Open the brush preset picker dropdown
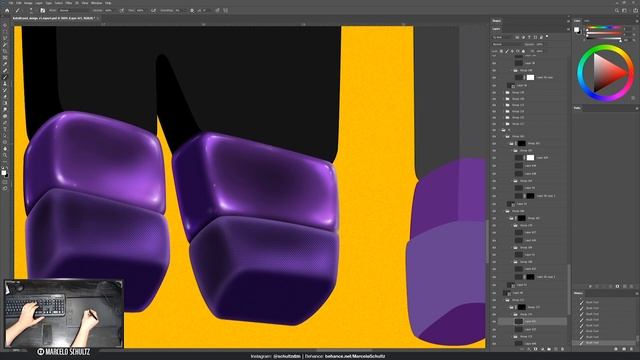 click(x=31, y=10)
